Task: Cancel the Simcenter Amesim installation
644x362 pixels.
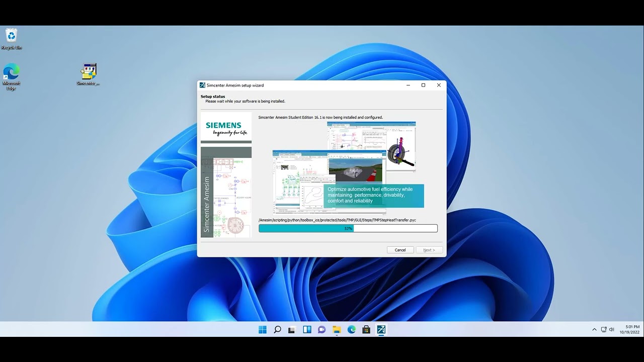Action: click(400, 250)
